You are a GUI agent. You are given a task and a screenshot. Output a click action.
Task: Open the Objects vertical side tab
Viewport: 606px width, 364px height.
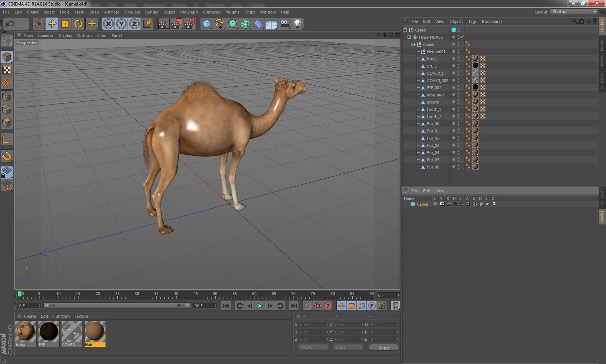pyautogui.click(x=602, y=26)
